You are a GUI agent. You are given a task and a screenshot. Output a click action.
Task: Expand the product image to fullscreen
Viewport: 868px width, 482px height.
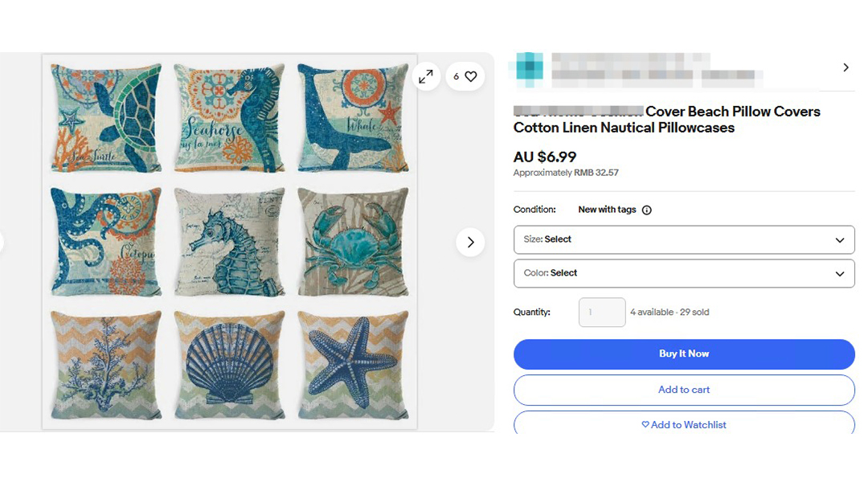pyautogui.click(x=426, y=76)
